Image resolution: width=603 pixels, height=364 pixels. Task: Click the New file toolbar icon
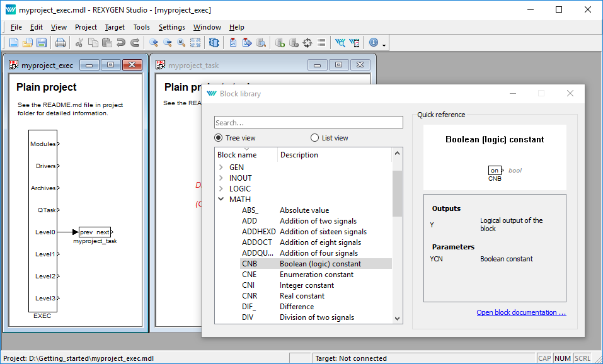(14, 43)
